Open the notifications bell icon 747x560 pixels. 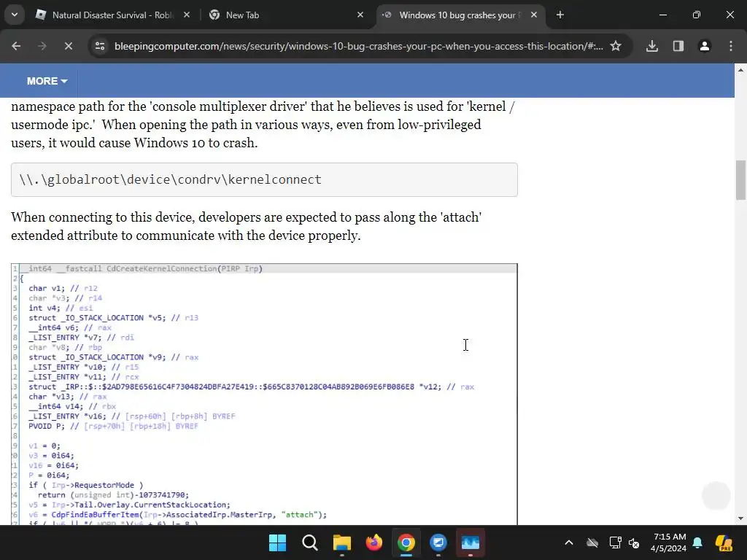point(697,542)
